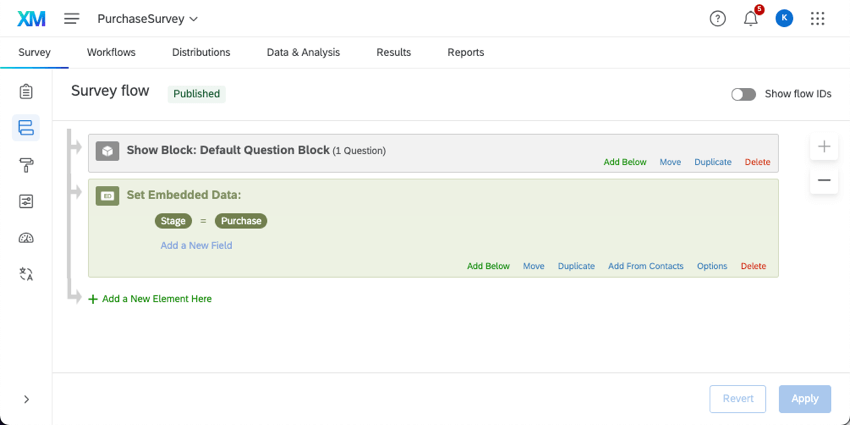The width and height of the screenshot is (850, 425).
Task: Switch to the Workflows tab
Action: pyautogui.click(x=111, y=52)
